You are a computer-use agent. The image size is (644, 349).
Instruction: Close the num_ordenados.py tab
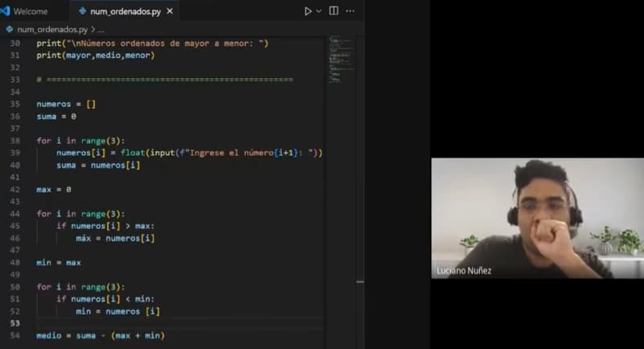(170, 11)
